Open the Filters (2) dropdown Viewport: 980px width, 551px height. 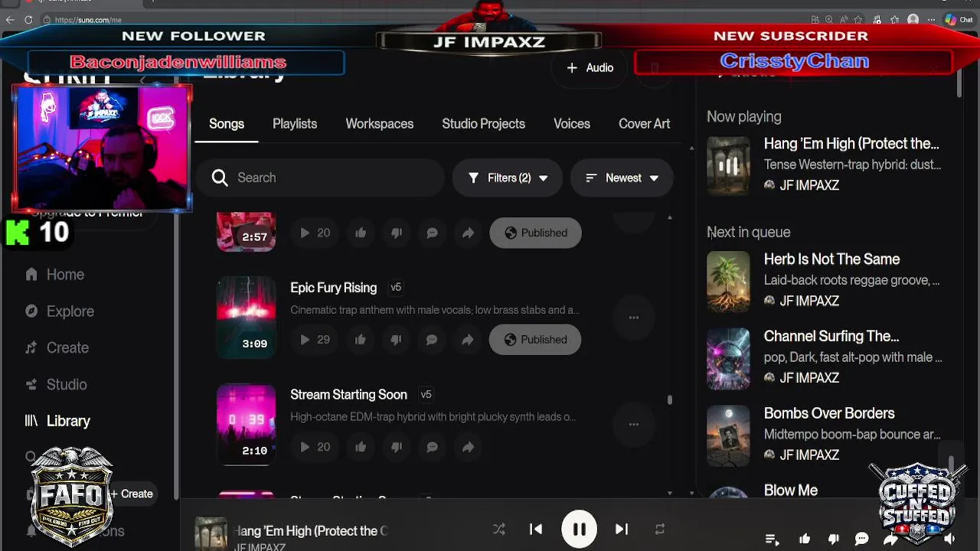(508, 178)
